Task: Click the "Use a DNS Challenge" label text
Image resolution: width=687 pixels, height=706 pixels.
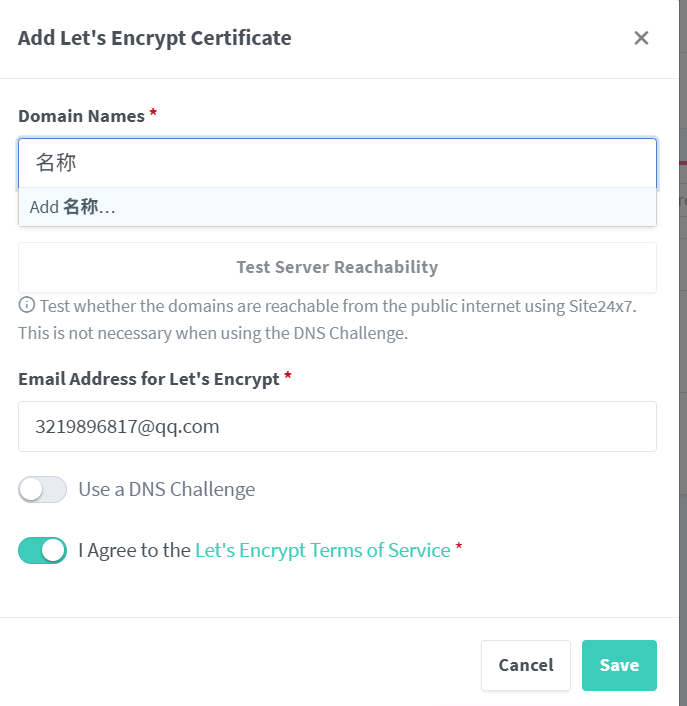Action: [167, 489]
